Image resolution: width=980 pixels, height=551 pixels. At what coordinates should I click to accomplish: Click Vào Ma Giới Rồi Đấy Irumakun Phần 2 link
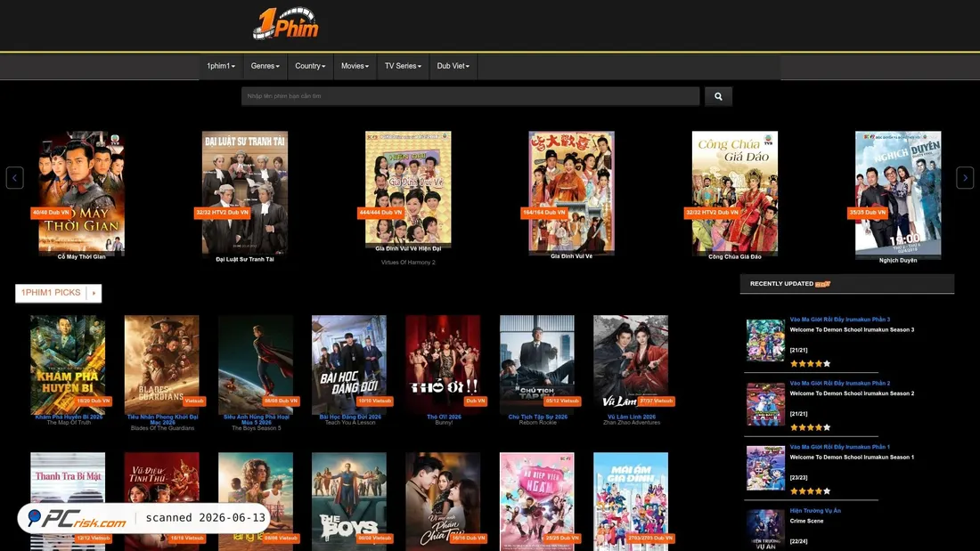839,383
